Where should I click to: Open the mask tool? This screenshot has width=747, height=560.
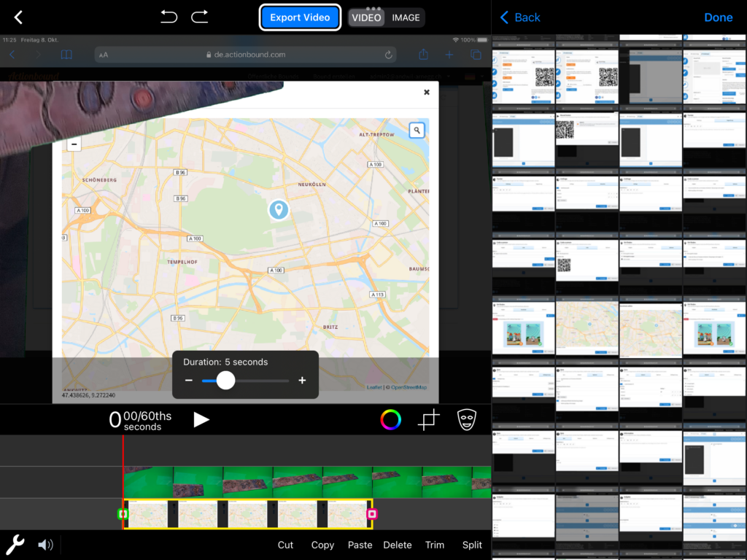tap(465, 419)
